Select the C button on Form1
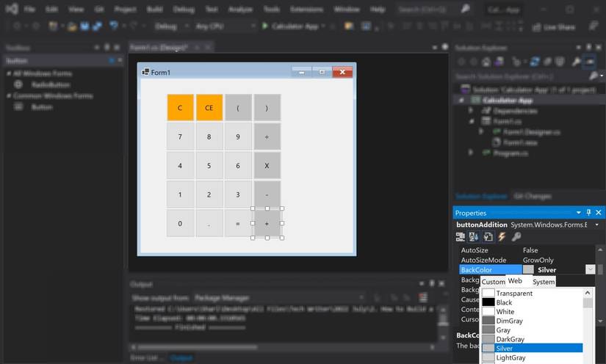 click(180, 108)
